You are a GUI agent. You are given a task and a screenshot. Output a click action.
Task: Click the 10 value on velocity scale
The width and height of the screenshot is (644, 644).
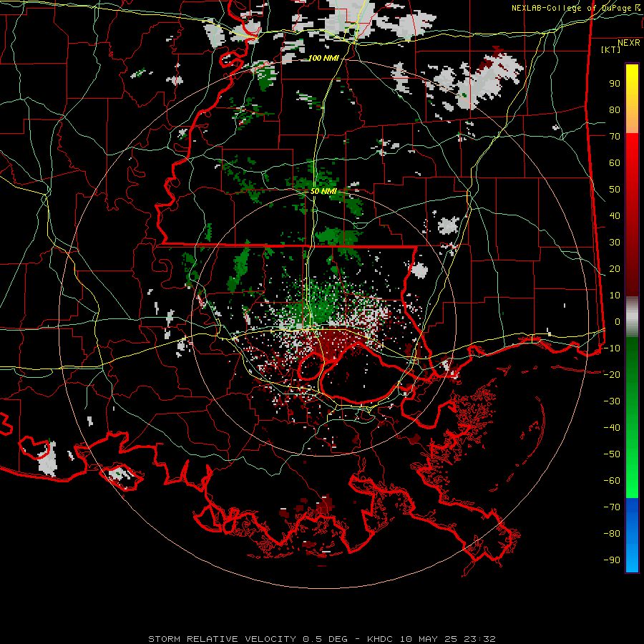click(615, 296)
